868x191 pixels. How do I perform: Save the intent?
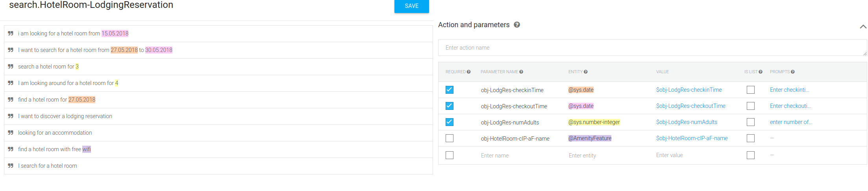411,6
